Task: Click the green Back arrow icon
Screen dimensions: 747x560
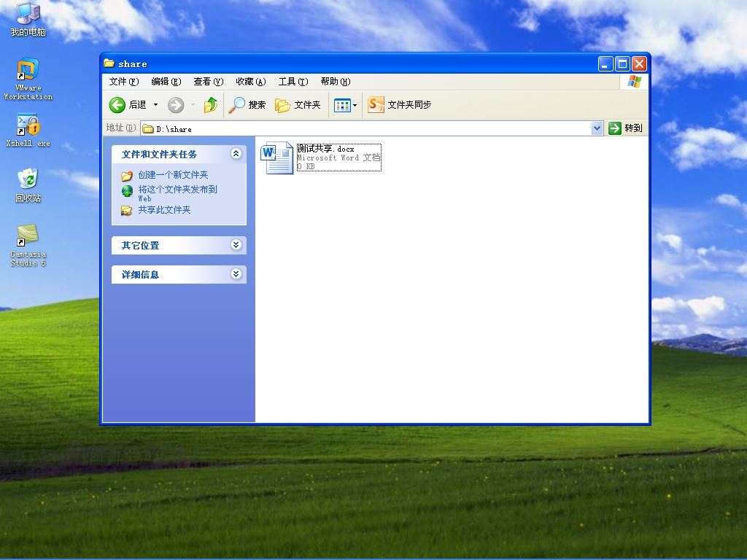Action: pyautogui.click(x=117, y=105)
